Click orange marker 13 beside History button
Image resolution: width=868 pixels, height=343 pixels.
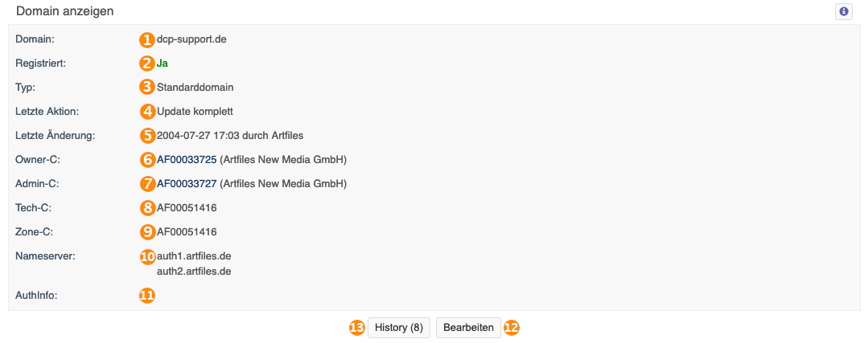(x=357, y=328)
